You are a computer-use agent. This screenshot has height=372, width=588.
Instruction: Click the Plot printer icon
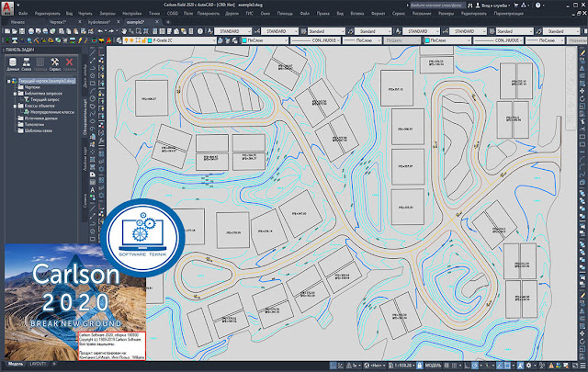coord(31,31)
